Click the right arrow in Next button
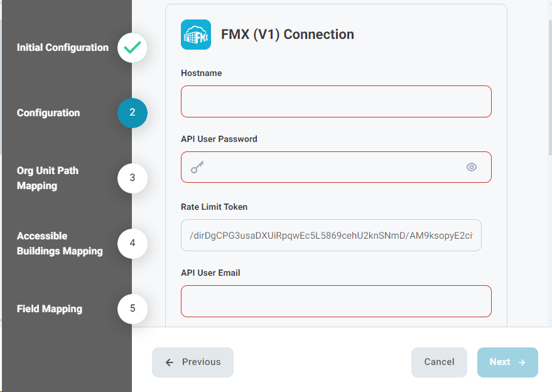552x392 pixels. 522,362
